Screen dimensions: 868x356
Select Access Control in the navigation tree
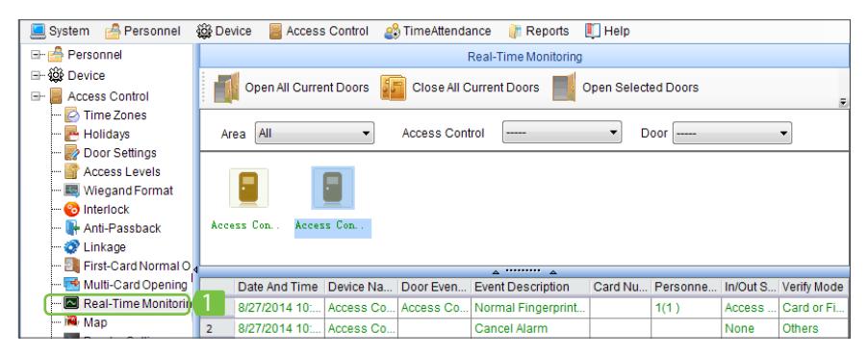[108, 96]
